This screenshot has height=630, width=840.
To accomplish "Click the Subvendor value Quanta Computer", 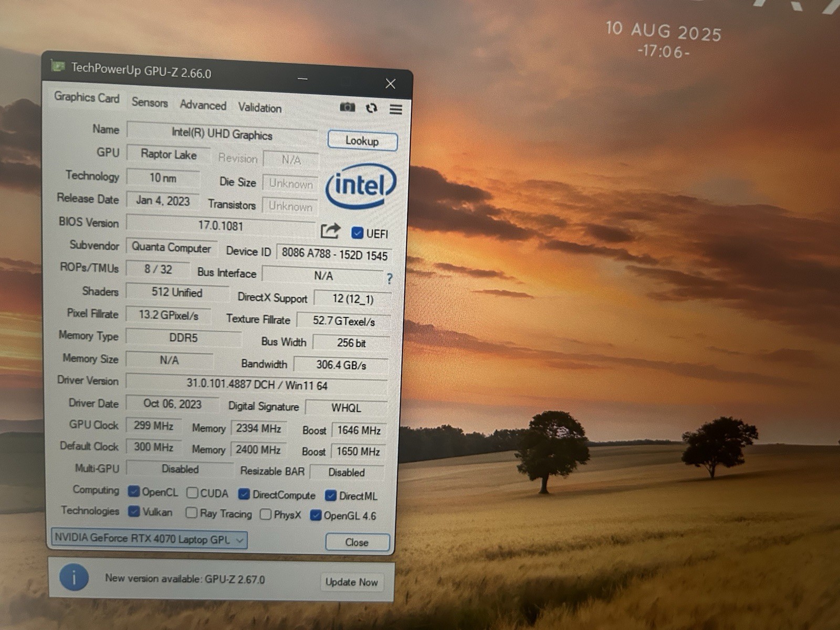I will click(x=171, y=247).
